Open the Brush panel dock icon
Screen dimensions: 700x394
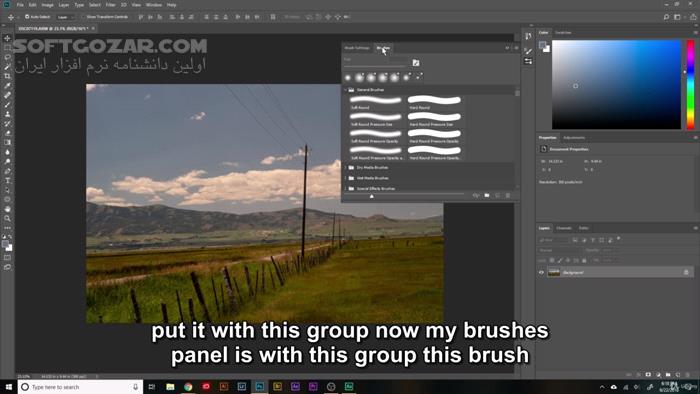pos(528,51)
